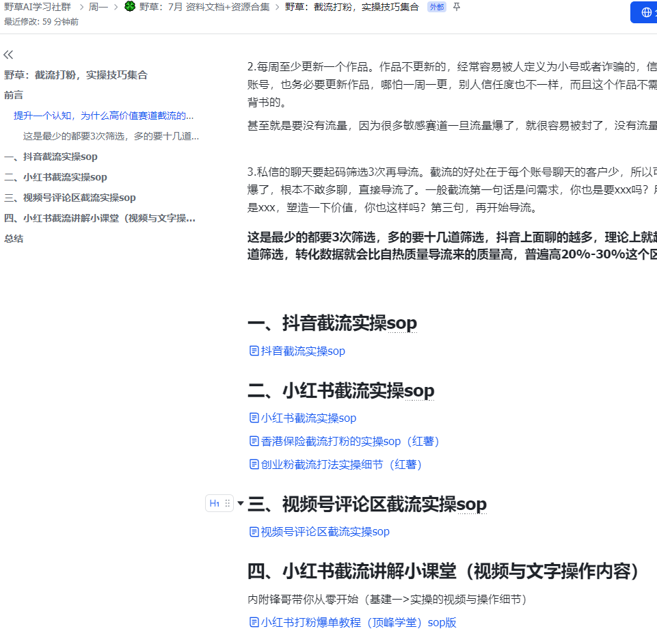
Task: Collapse the 三、视频号评论区截流实操sop heading
Action: [241, 503]
